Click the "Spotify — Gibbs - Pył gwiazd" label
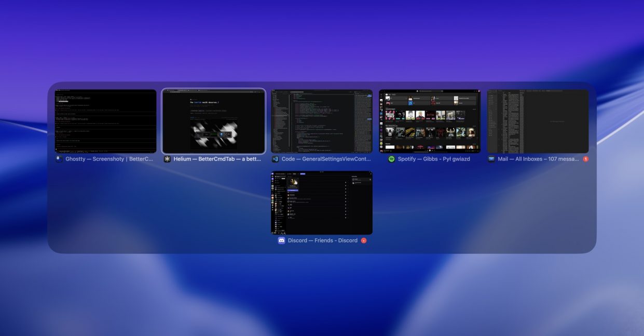Viewport: 644px width, 336px height. tap(434, 159)
